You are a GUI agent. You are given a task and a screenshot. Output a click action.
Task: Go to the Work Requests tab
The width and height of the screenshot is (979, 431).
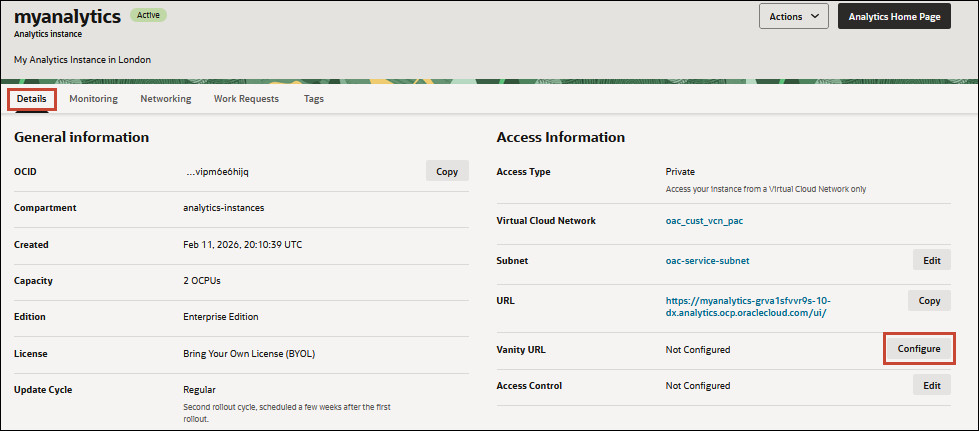[246, 99]
